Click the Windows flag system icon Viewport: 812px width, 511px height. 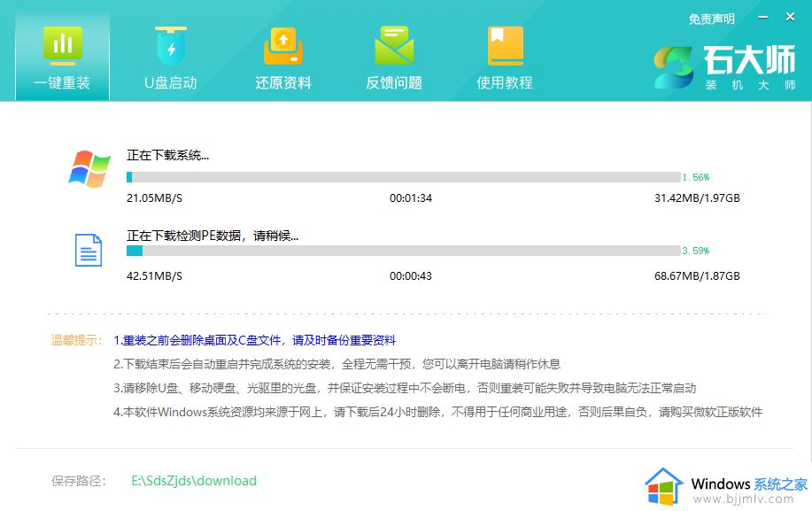(89, 169)
